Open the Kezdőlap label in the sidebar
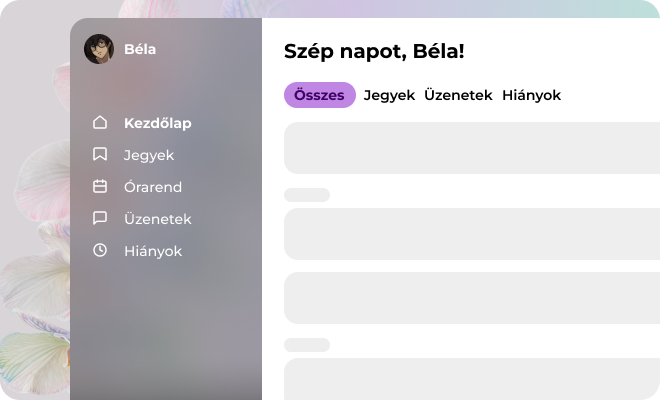This screenshot has height=400, width=660. [157, 123]
